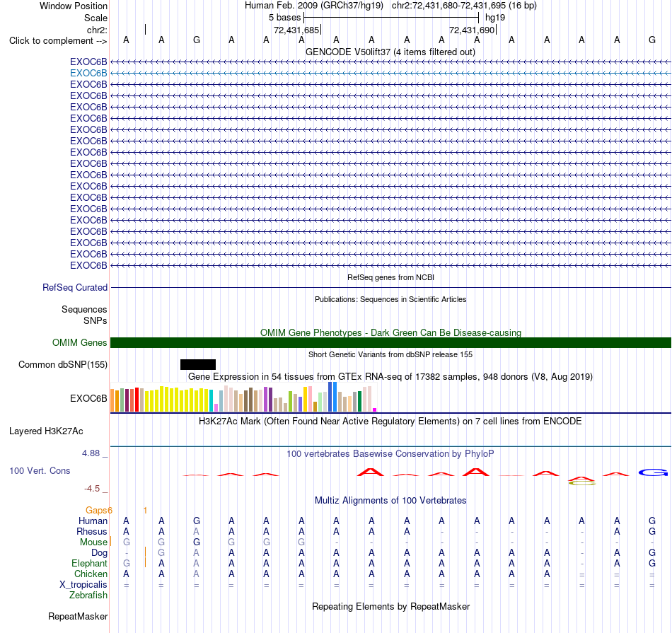Click 'Click to complement -->' to complement bases
Image resolution: width=672 pixels, height=633 pixels.
(x=58, y=41)
